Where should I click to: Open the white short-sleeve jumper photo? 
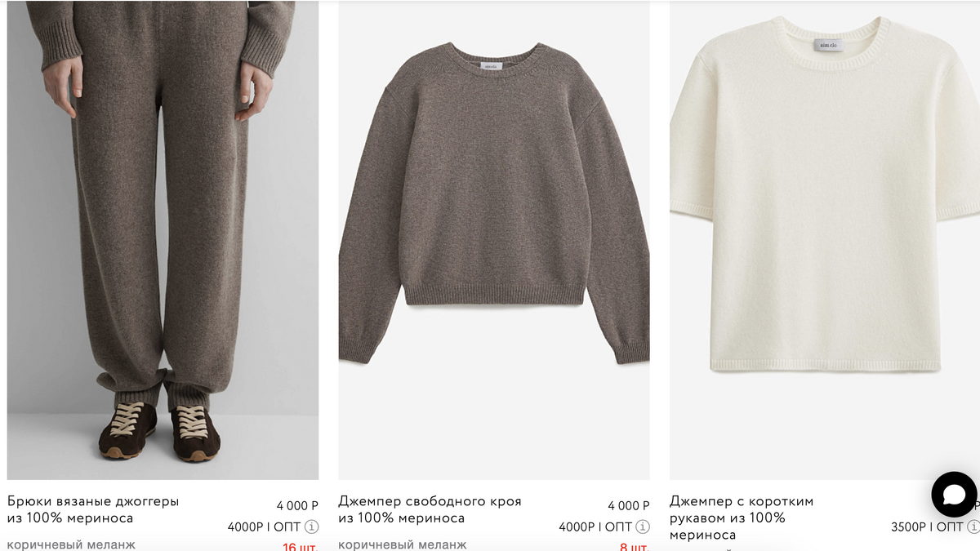pos(825,240)
